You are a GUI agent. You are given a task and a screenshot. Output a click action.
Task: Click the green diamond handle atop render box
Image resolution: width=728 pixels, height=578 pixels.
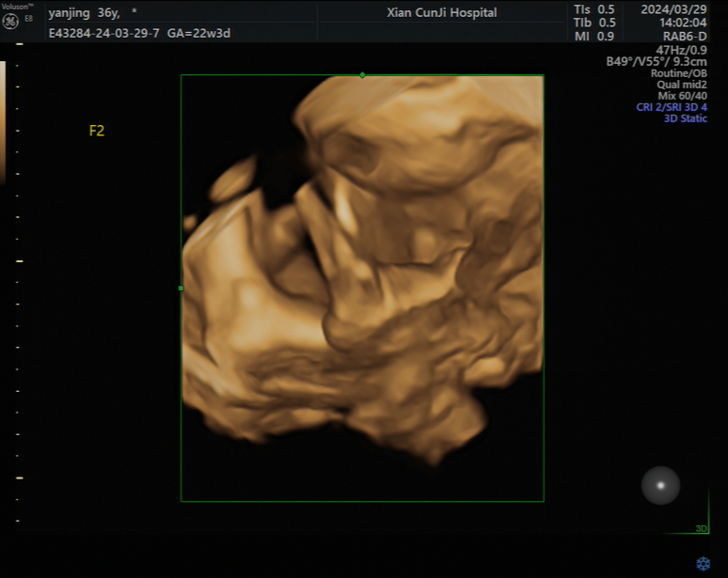point(363,75)
